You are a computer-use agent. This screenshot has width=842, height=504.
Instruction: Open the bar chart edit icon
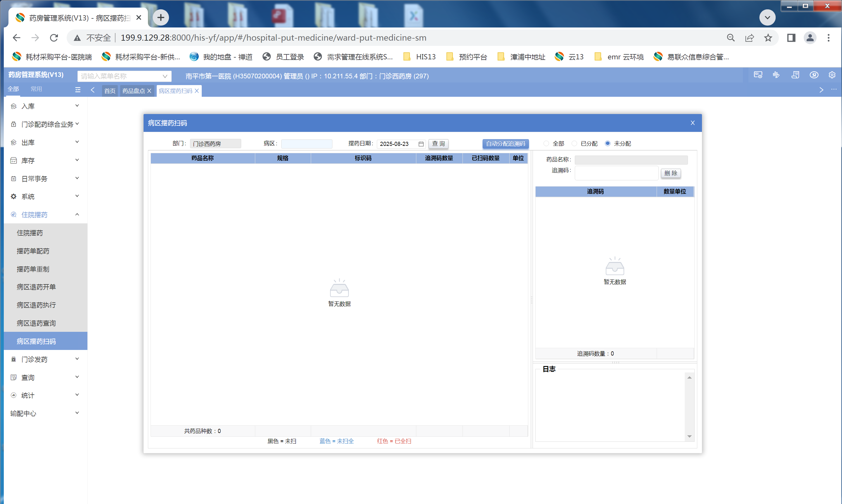(x=776, y=75)
